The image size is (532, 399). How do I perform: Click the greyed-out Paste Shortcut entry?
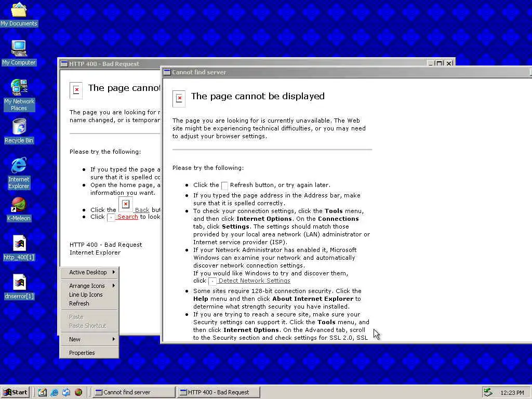(89, 326)
